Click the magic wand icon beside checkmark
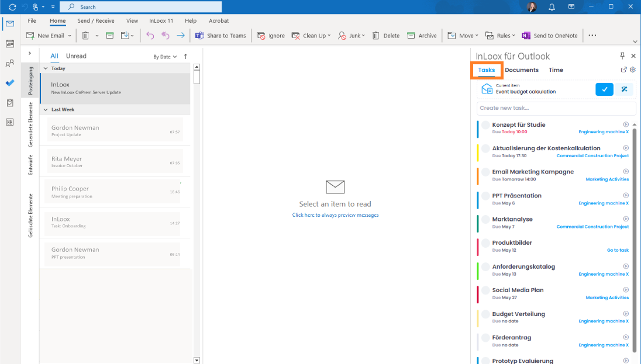641x364 pixels. point(624,89)
